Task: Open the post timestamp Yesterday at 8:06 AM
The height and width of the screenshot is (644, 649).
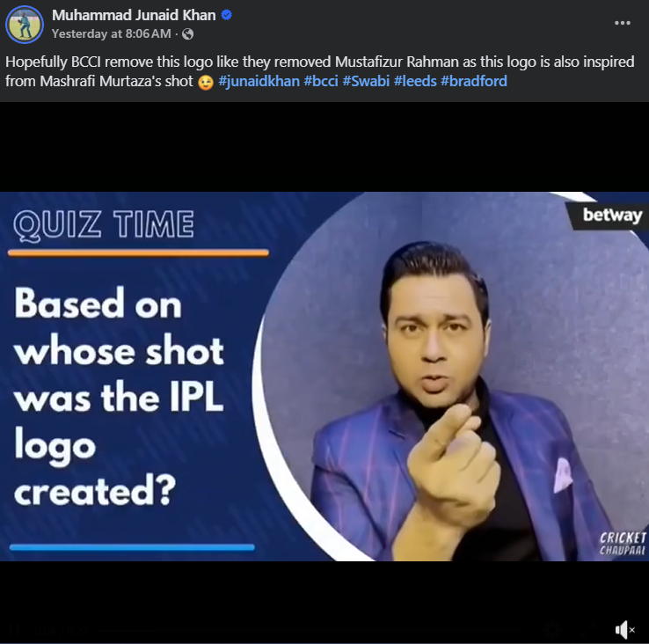Action: (112, 33)
